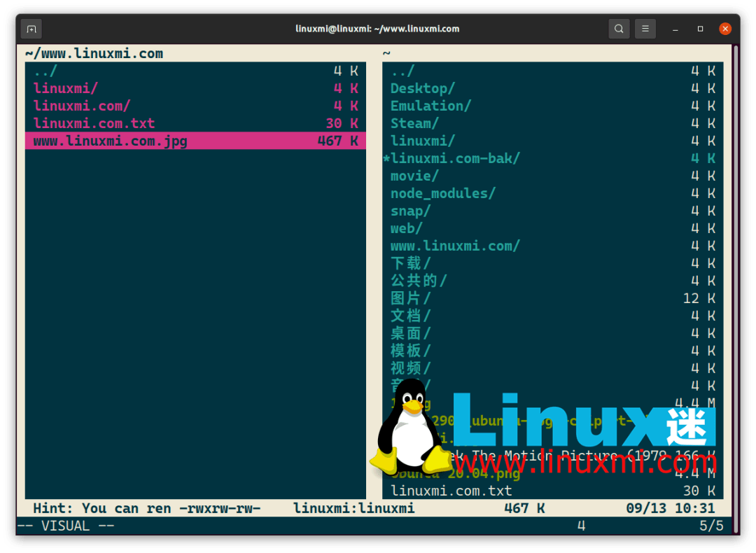Click the window title linuxmi@linuxmi
The height and width of the screenshot is (553, 756).
pyautogui.click(x=377, y=29)
